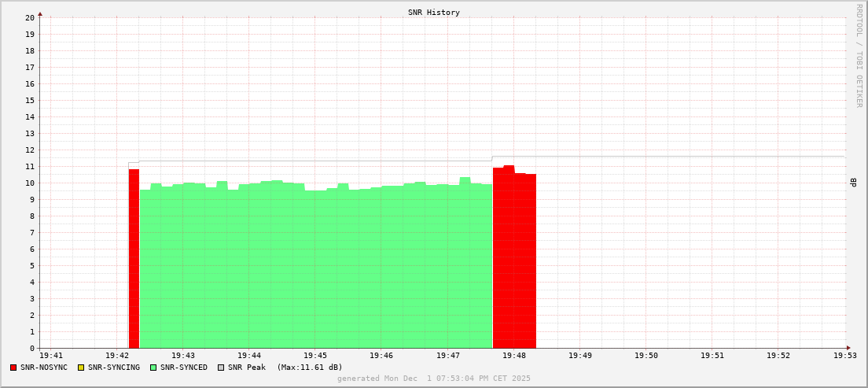
Task: Click the narrow red bar just after 19:42
Action: pyautogui.click(x=134, y=260)
